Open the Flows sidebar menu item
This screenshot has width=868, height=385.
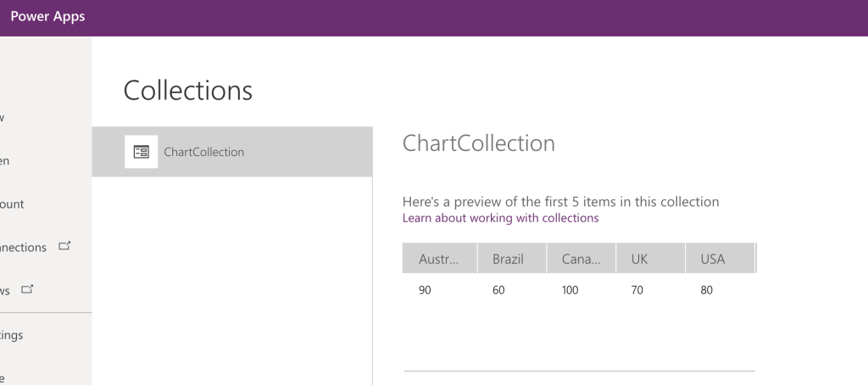pos(5,290)
